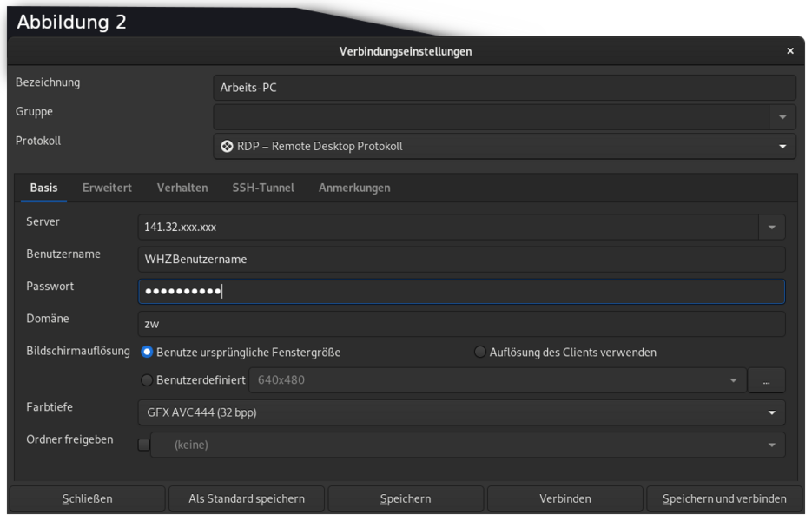Image resolution: width=812 pixels, height=521 pixels.
Task: Click the 'Bezeichnung' label
Action: coord(48,82)
